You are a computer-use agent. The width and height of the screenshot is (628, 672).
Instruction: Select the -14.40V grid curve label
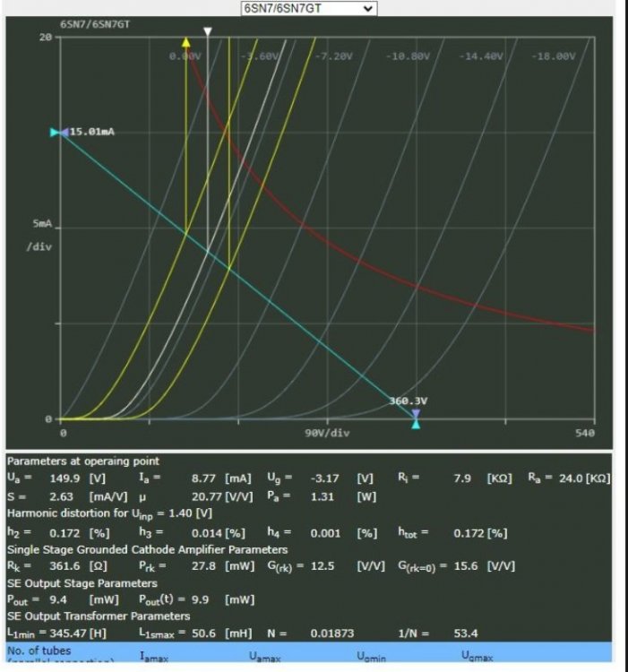[482, 56]
